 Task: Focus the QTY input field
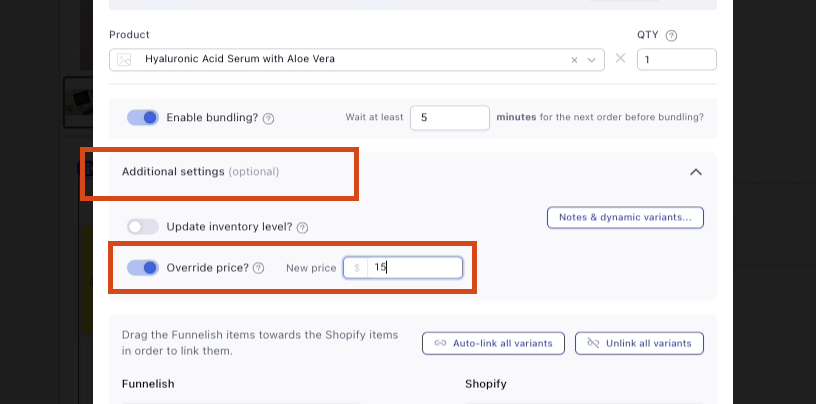(676, 60)
